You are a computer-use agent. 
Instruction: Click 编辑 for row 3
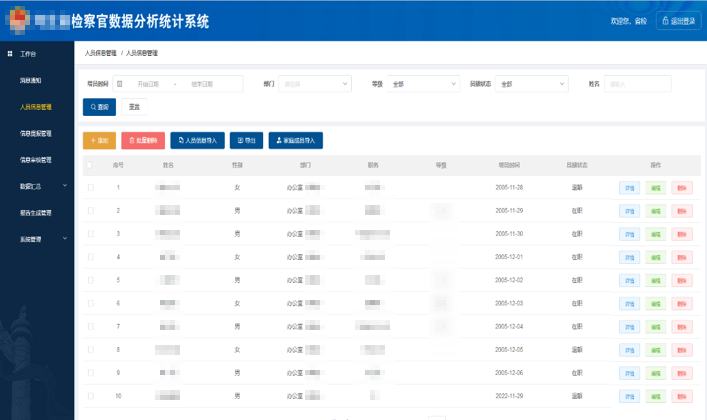(656, 235)
